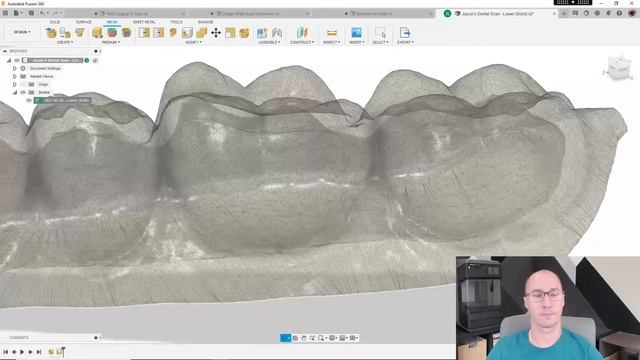The width and height of the screenshot is (640, 360).
Task: Open Display Settings in navigation bar
Action: [x=333, y=338]
